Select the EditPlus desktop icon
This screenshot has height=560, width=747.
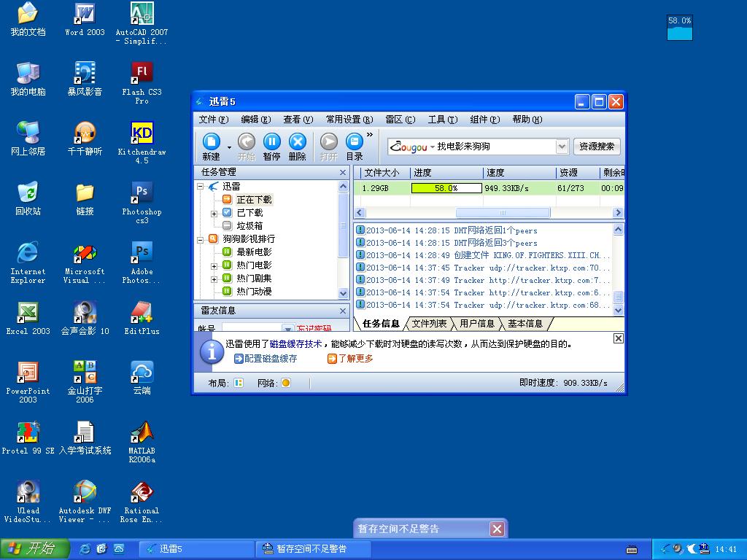click(x=142, y=319)
